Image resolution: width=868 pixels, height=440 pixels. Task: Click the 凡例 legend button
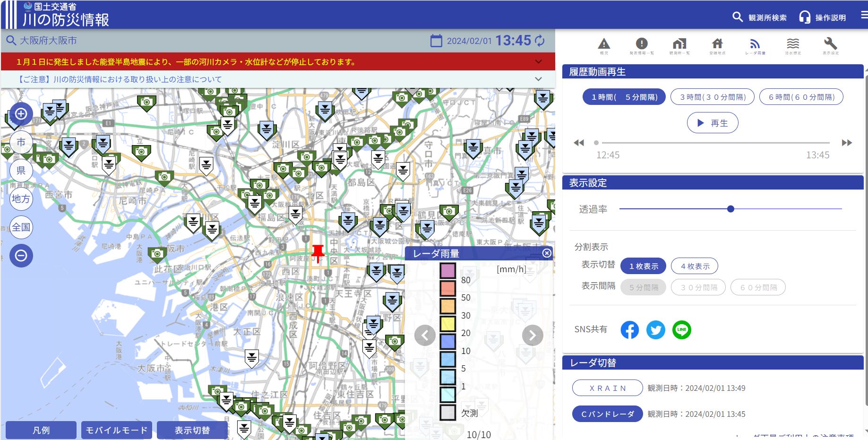41,430
